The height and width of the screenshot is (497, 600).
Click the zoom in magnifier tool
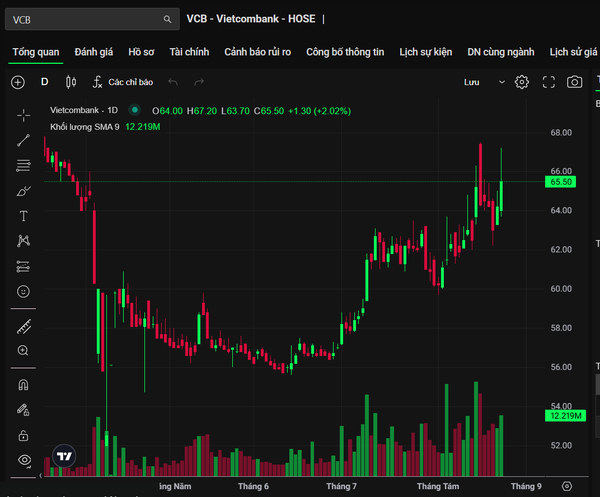click(23, 350)
